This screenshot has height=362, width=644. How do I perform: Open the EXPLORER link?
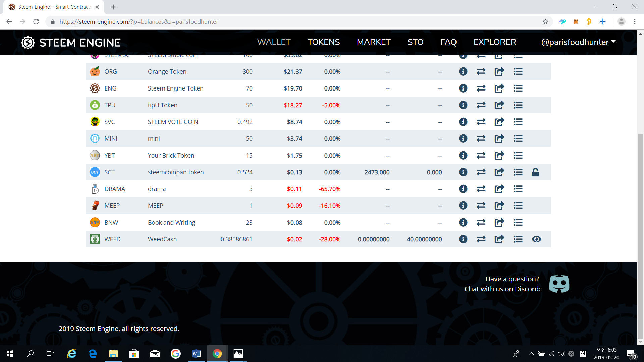tap(494, 42)
